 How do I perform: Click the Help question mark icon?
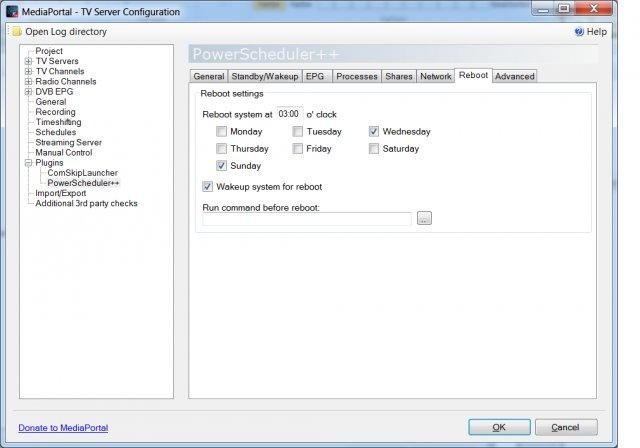tap(579, 31)
